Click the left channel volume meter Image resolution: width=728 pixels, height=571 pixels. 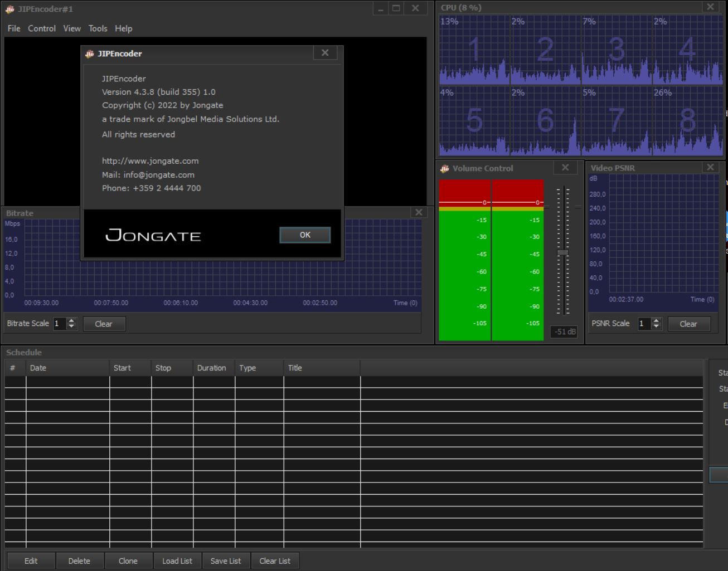(464, 260)
